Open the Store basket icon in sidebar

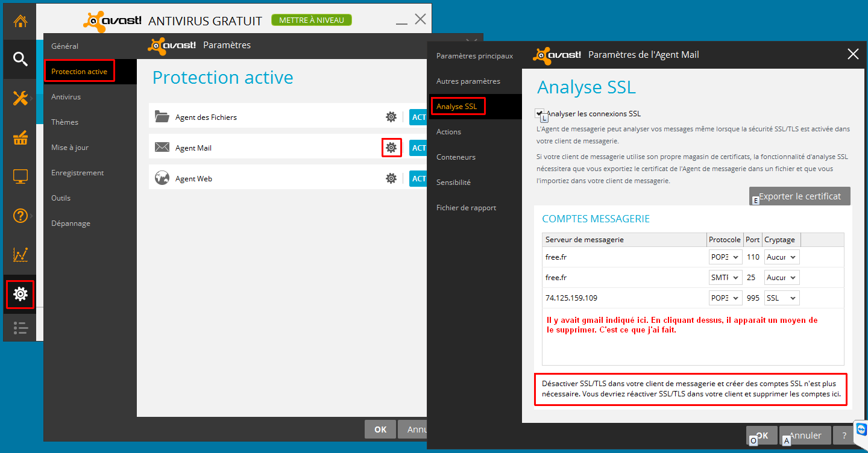(20, 137)
